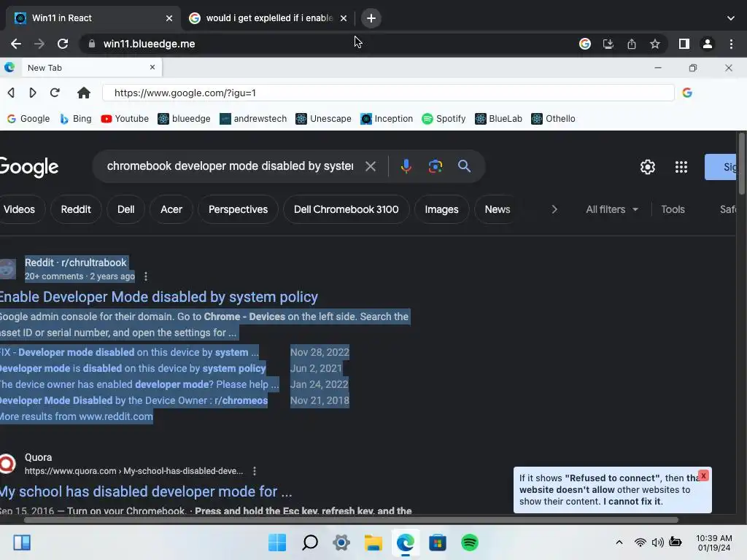The height and width of the screenshot is (560, 747).
Task: Open 'More results from www.reddit.com'
Action: [x=76, y=416]
